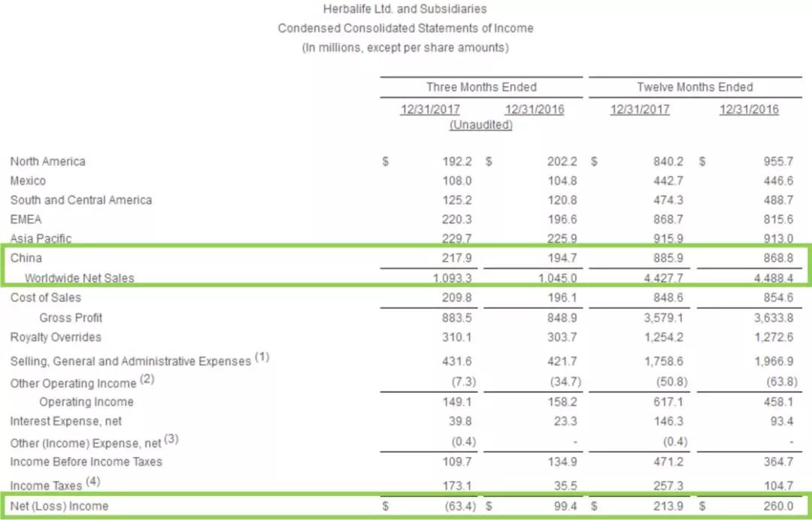Viewport: 812px width, 520px height.
Task: Select EMEA value 220.3
Action: (x=457, y=219)
